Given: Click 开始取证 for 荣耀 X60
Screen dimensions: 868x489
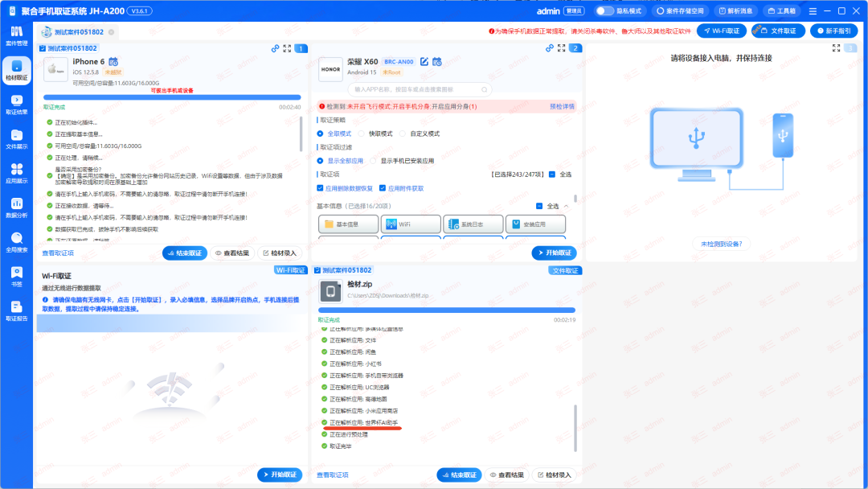Looking at the screenshot, I should point(554,253).
